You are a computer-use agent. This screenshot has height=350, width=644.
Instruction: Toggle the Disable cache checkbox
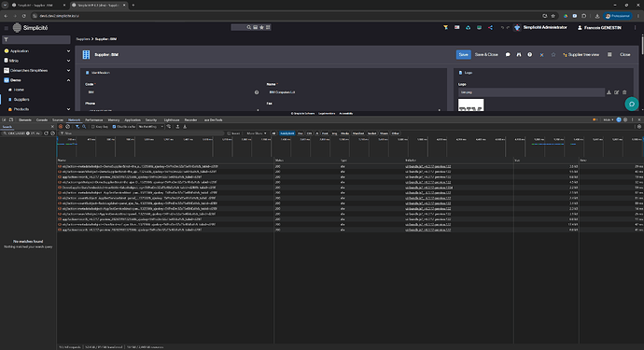(x=114, y=127)
